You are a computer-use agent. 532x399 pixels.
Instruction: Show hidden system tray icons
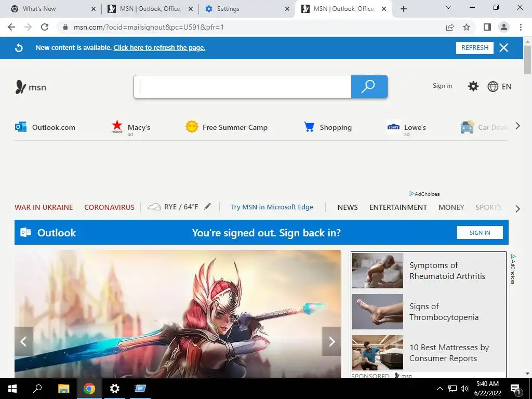(440, 389)
